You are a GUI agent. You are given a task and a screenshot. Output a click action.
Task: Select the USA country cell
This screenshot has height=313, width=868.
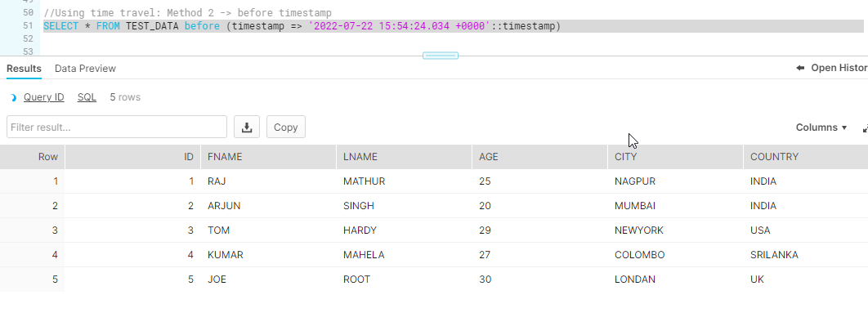coord(805,230)
